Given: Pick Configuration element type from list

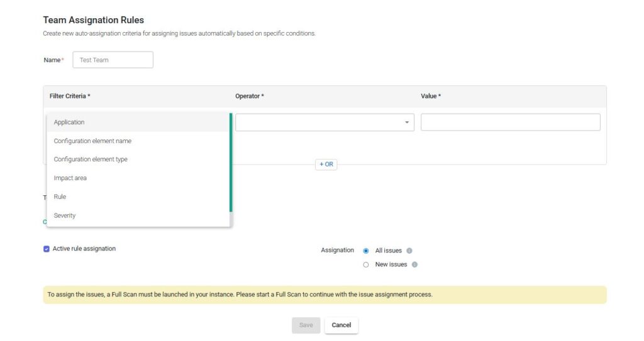Looking at the screenshot, I should 91,160.
